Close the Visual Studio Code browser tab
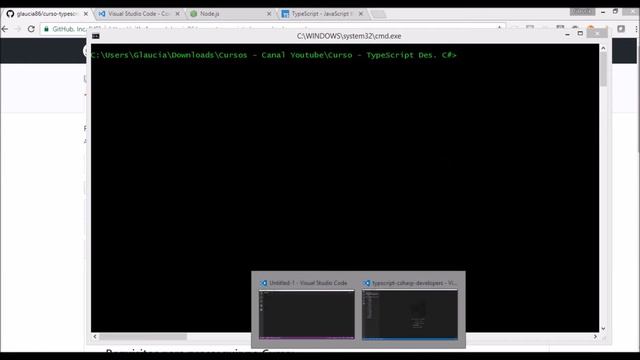This screenshot has width=640, height=360. click(178, 14)
